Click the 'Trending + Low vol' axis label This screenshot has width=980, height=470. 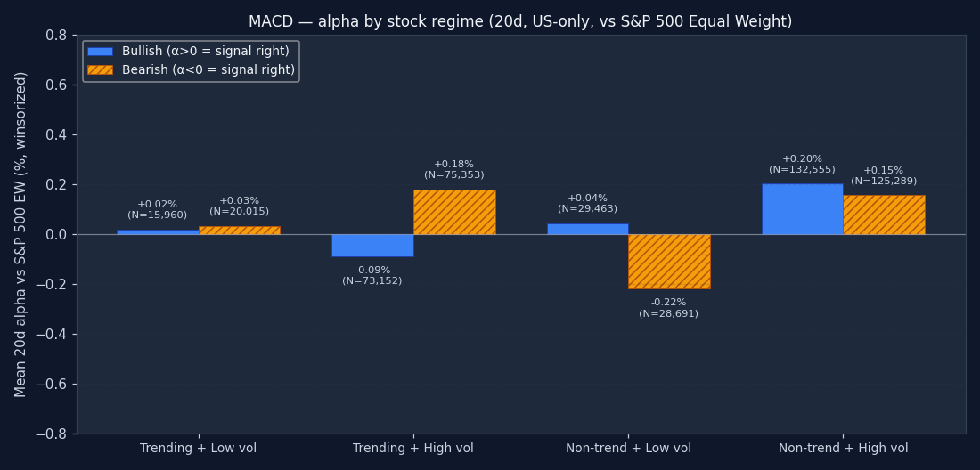[x=198, y=449]
